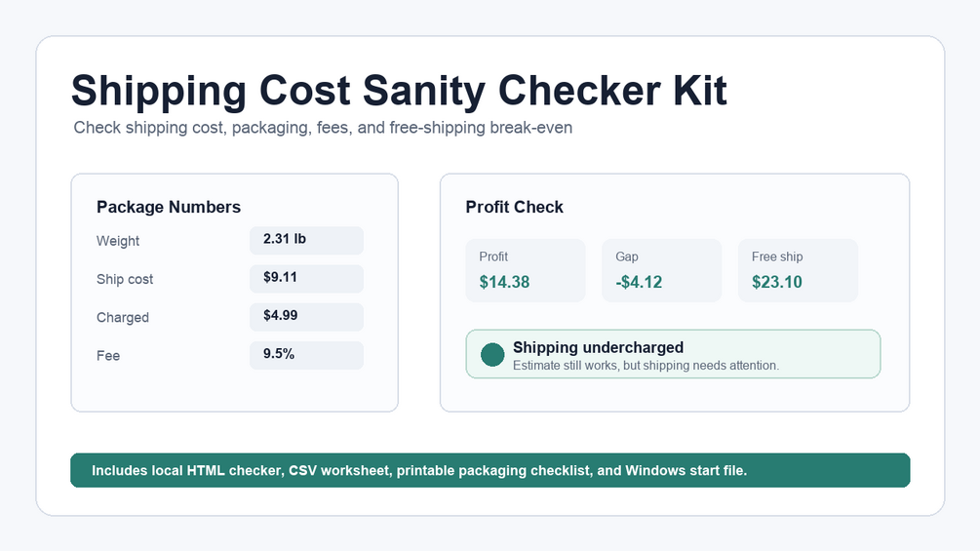This screenshot has height=551, width=980.
Task: Click the Profit Check heading
Action: click(x=514, y=207)
